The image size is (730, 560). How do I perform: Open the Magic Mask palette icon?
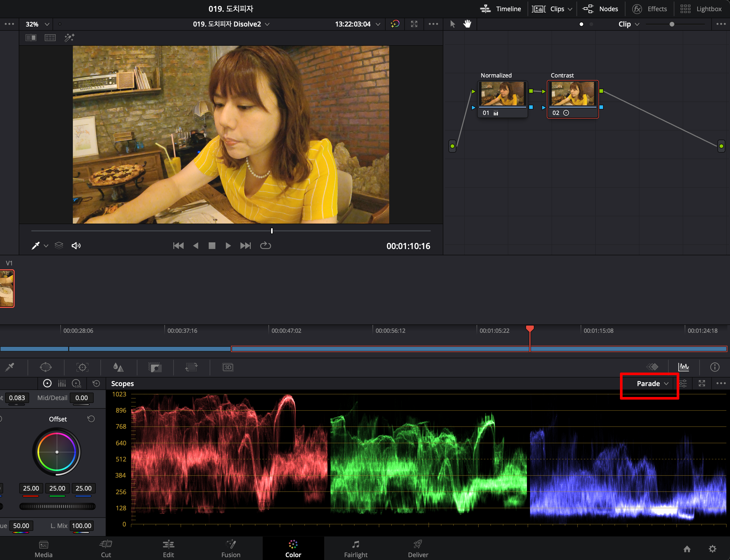(x=155, y=367)
